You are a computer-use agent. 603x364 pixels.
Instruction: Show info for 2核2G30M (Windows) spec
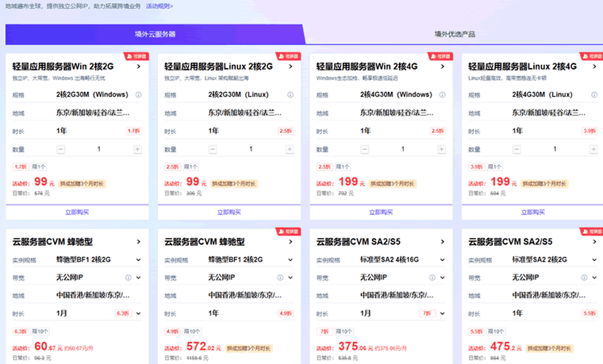pyautogui.click(x=138, y=94)
